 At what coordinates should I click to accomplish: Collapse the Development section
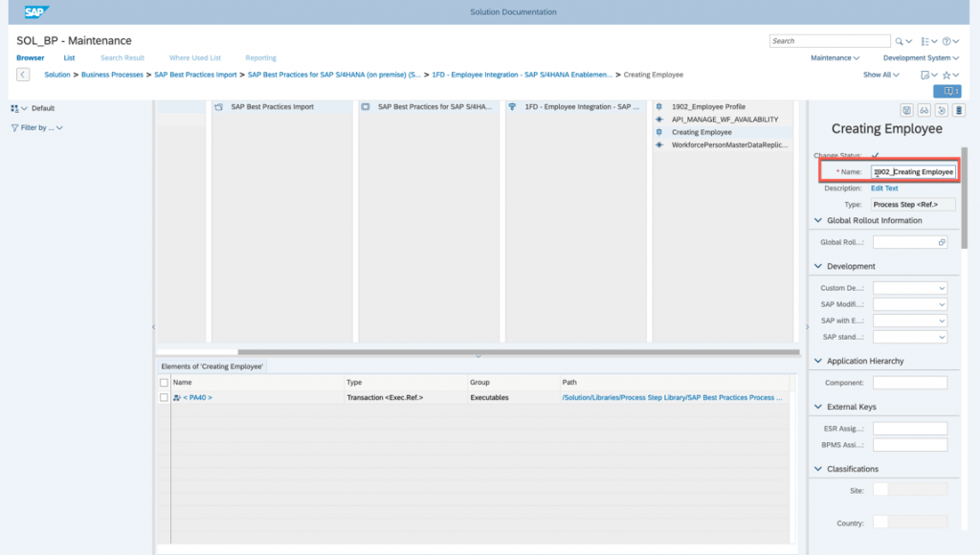point(818,266)
